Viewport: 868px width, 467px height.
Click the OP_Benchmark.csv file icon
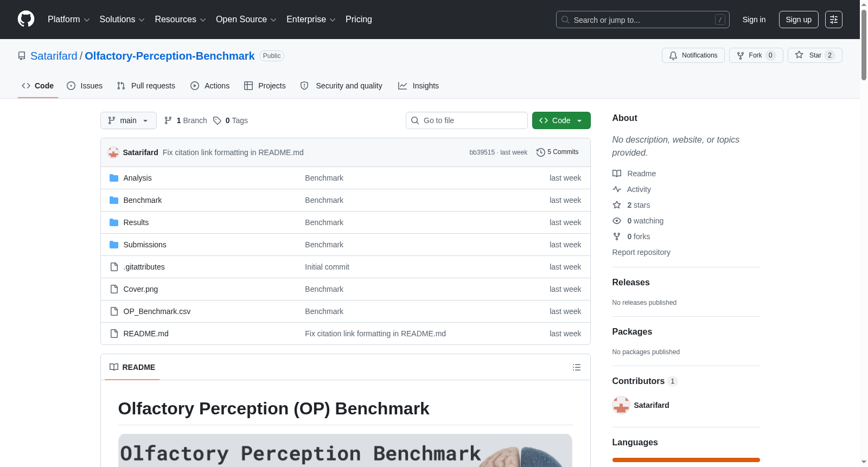tap(114, 311)
